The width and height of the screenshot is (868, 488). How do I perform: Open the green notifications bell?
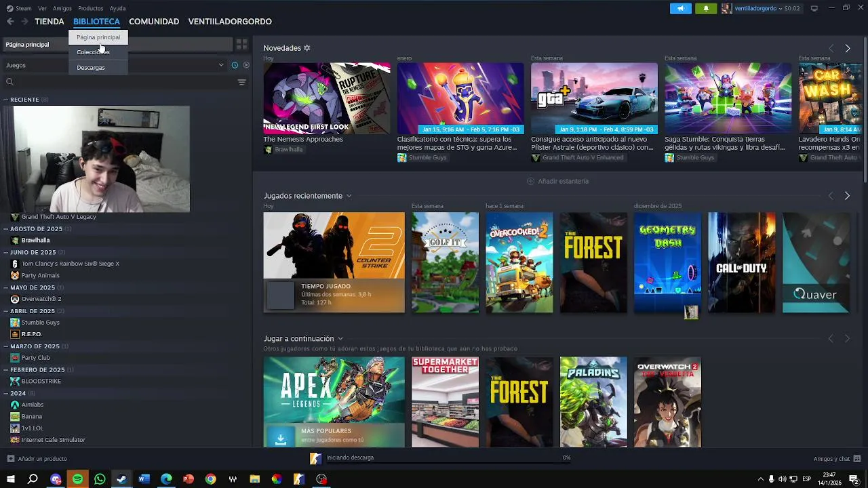coord(706,8)
